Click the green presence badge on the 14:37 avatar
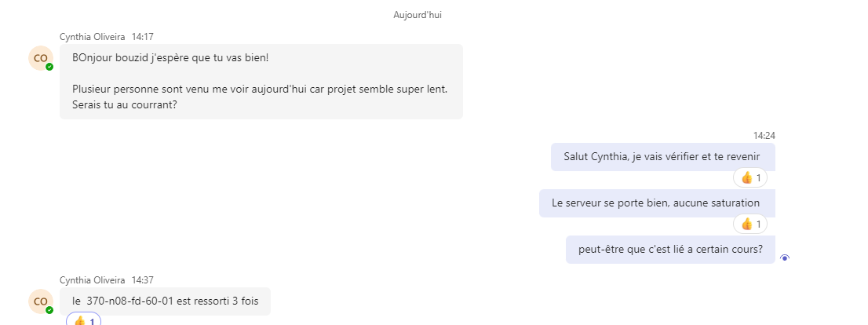The height and width of the screenshot is (325, 868). point(49,310)
